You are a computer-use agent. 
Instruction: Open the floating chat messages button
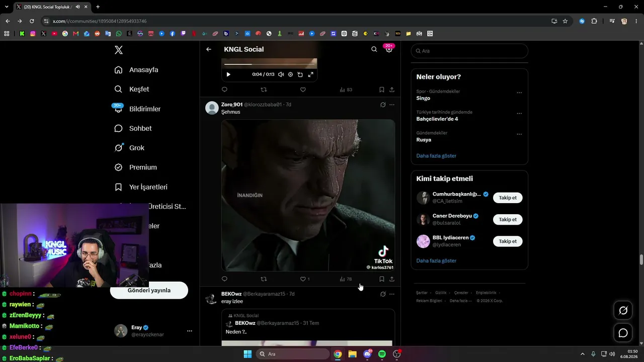(623, 333)
